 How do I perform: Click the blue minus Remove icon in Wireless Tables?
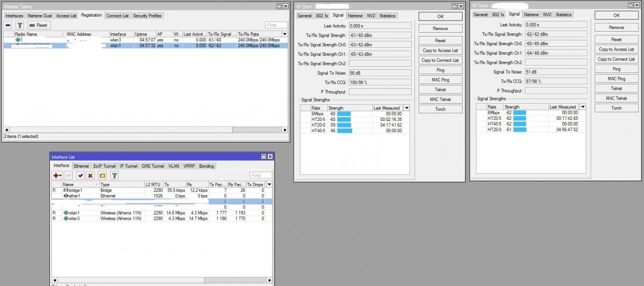pos(8,25)
